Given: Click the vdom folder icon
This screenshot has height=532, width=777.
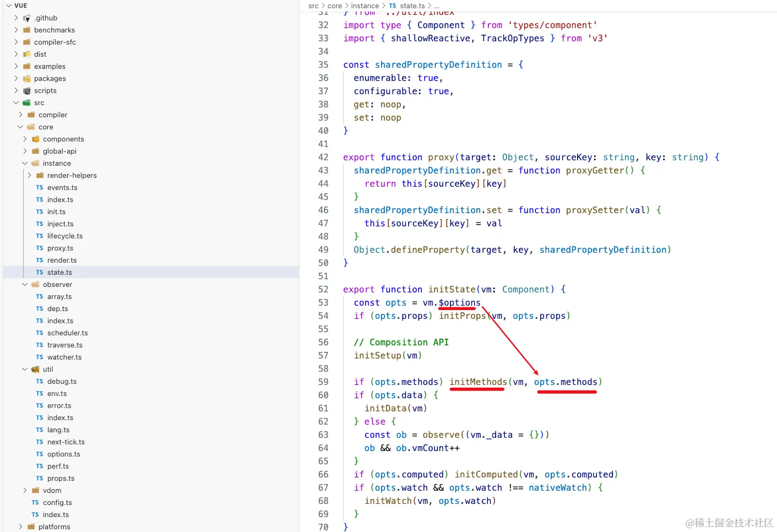Looking at the screenshot, I should [x=35, y=491].
